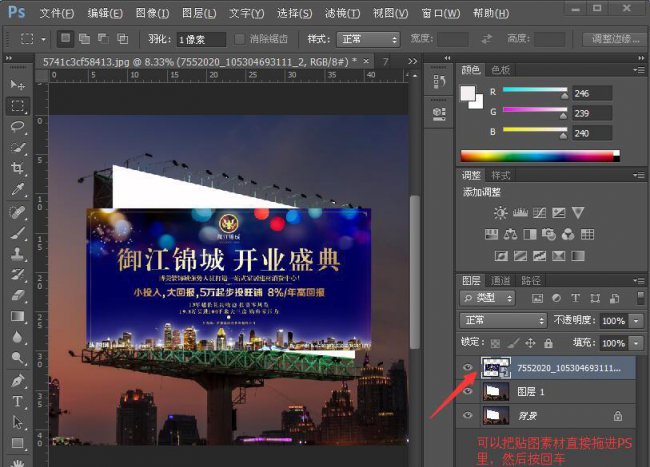Switch to the 路径 tab
This screenshot has height=467, width=650.
click(531, 281)
